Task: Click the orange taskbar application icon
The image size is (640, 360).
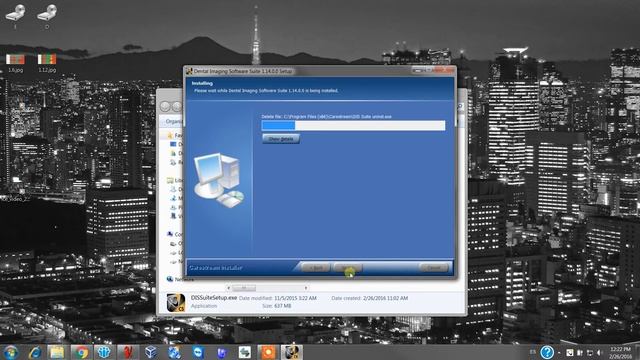Action: coord(268,352)
